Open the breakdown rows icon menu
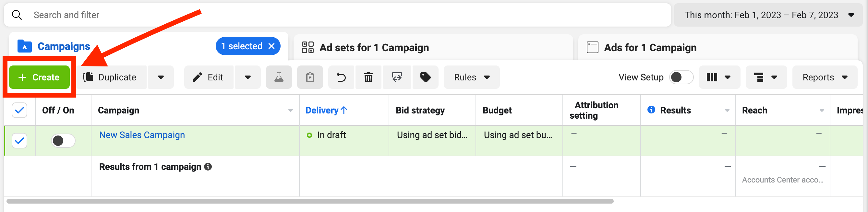This screenshot has height=212, width=868. tap(766, 77)
